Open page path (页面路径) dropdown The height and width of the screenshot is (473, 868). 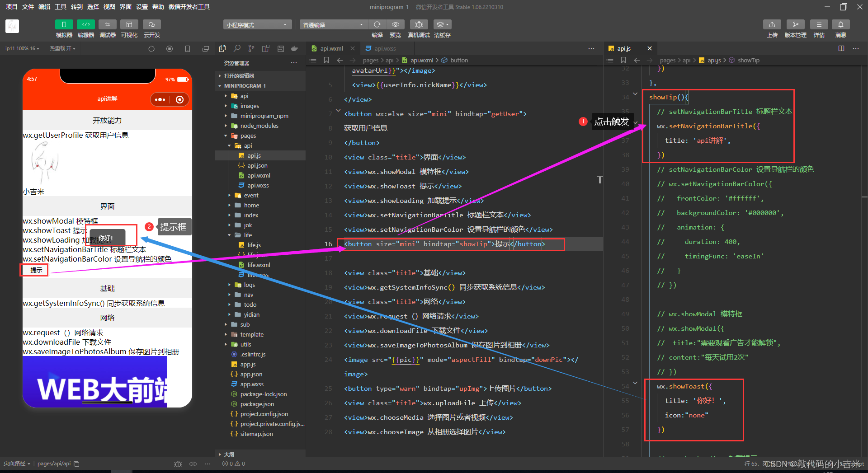[x=17, y=464]
